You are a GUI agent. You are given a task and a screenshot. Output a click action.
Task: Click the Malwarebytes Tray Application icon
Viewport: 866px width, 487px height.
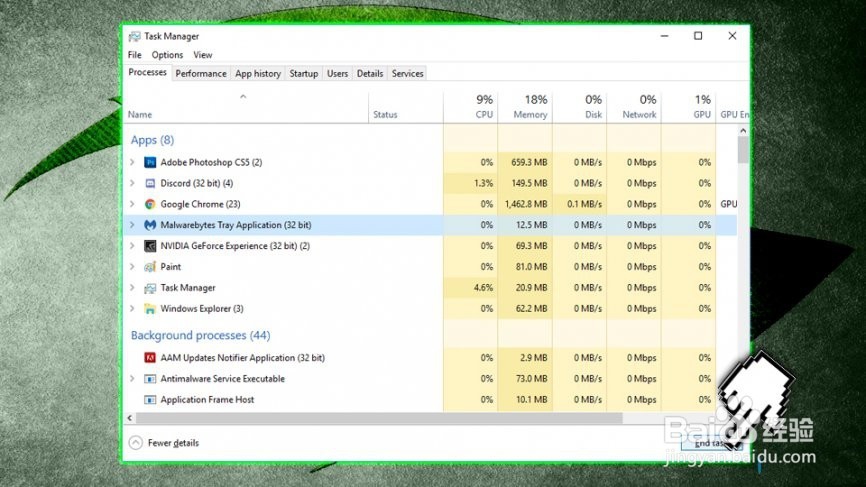[150, 225]
